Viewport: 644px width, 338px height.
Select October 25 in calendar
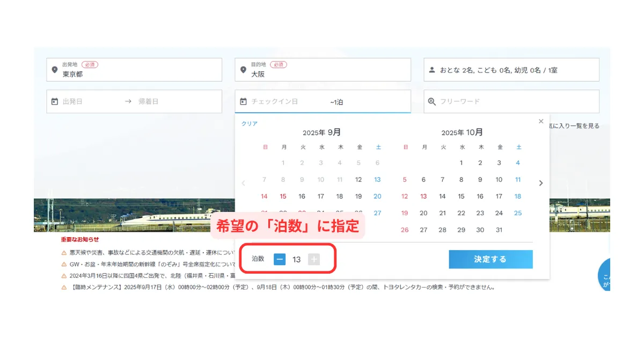(518, 213)
